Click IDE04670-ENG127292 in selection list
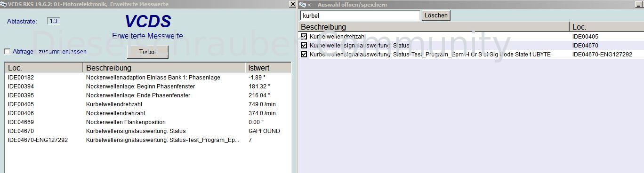Screen dimensions: 644x173 (x=602, y=54)
